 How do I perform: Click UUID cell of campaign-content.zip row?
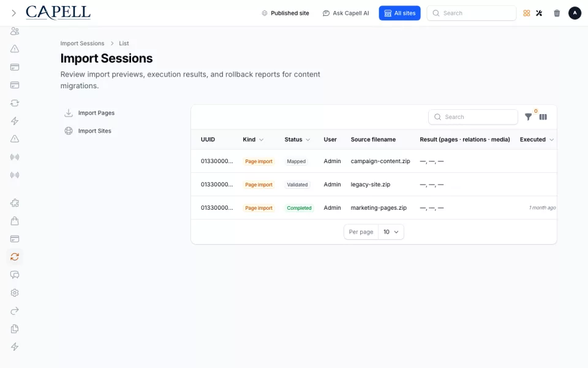pos(217,161)
